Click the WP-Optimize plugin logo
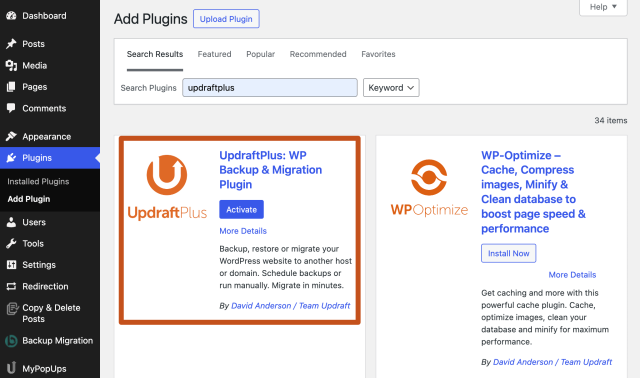This screenshot has width=640, height=378. 429,188
